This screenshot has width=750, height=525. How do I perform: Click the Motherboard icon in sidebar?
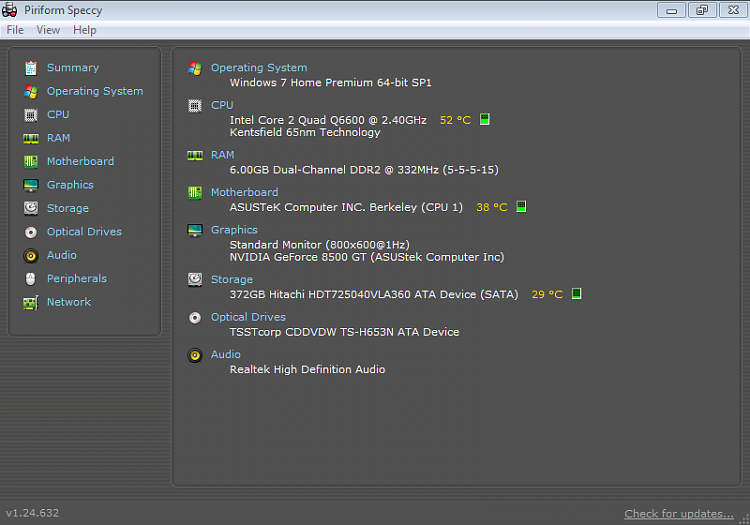click(x=31, y=162)
